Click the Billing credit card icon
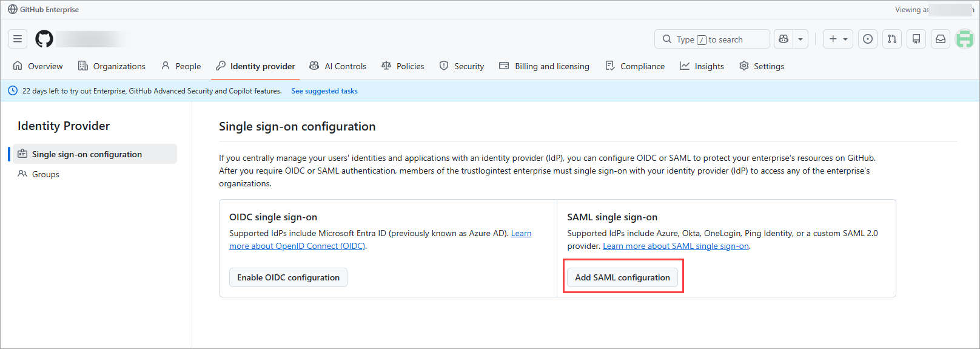Viewport: 980px width, 349px height. (x=504, y=66)
